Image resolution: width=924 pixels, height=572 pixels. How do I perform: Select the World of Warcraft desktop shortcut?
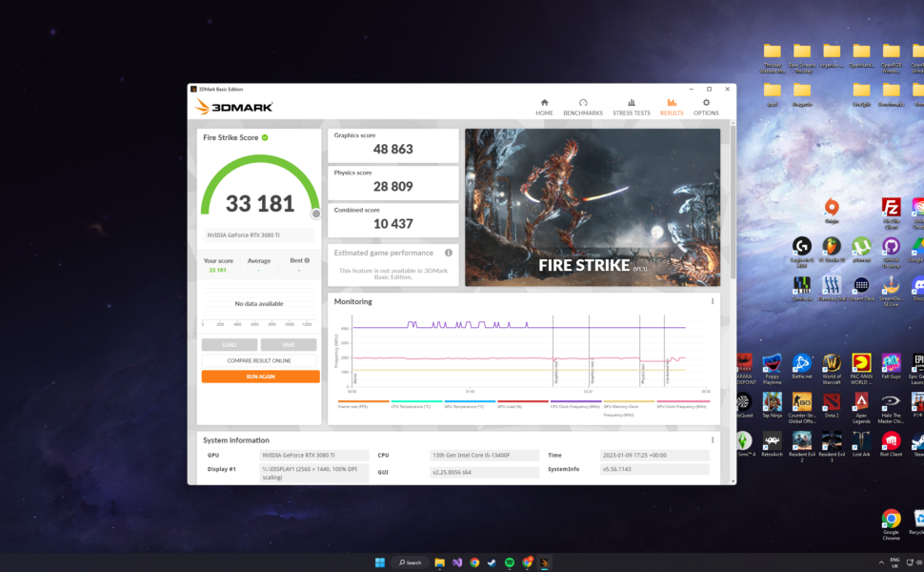click(832, 369)
